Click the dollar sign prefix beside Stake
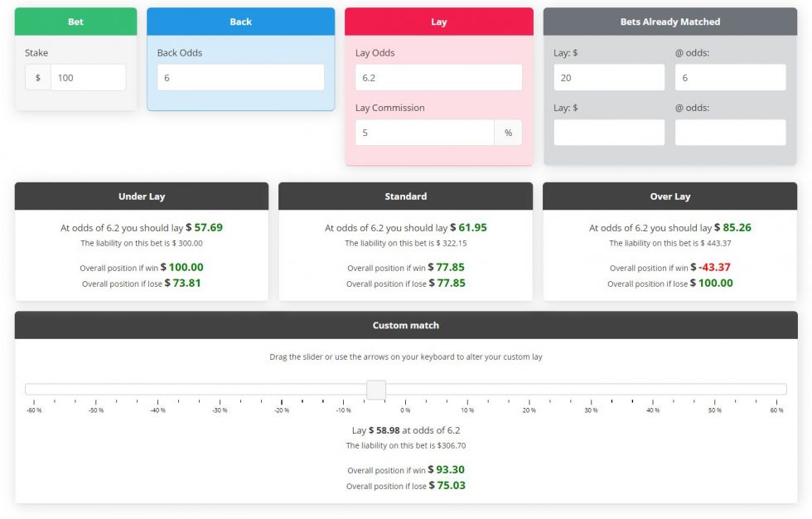Screen dimensions: 812x519 37,78
